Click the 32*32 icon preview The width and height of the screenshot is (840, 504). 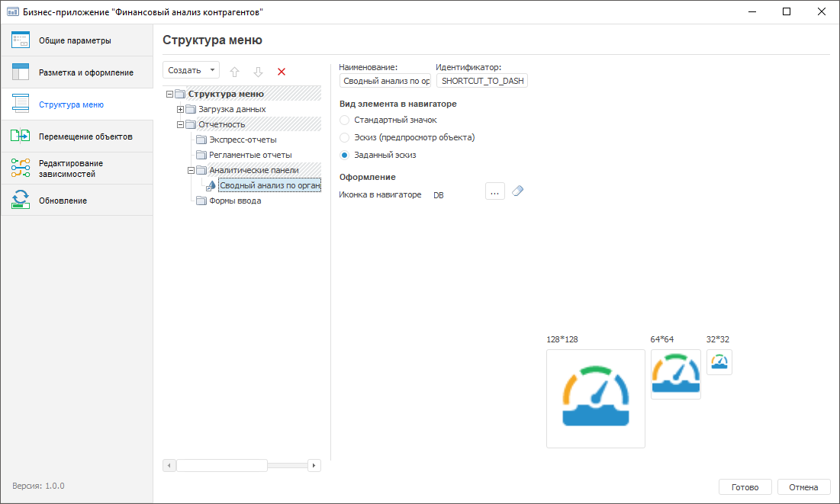pyautogui.click(x=719, y=362)
